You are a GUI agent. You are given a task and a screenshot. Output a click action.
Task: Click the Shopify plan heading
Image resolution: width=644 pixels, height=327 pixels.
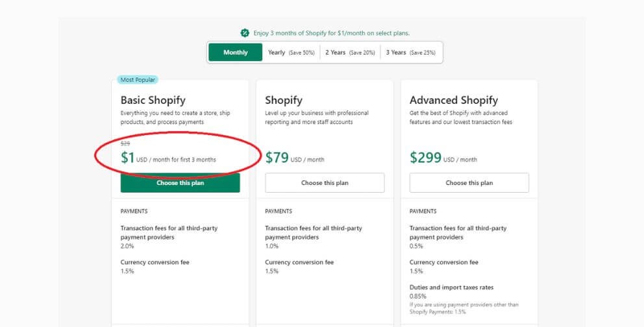[x=284, y=100]
